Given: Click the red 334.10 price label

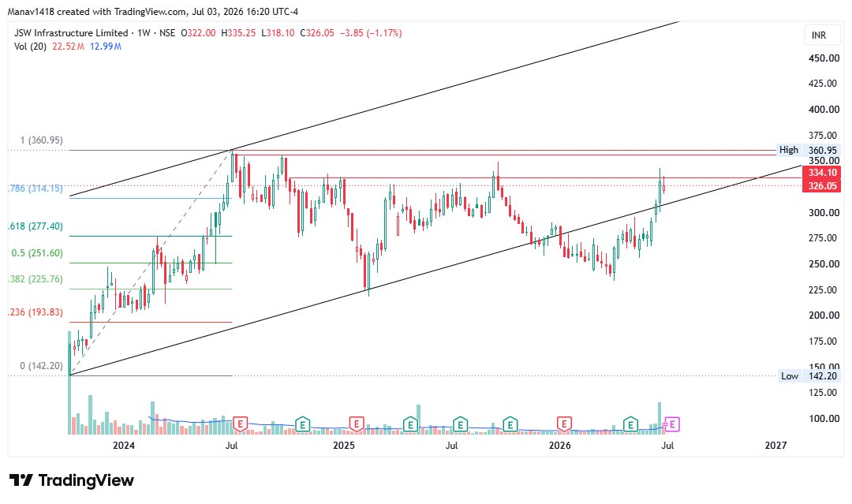Looking at the screenshot, I should pyautogui.click(x=821, y=173).
